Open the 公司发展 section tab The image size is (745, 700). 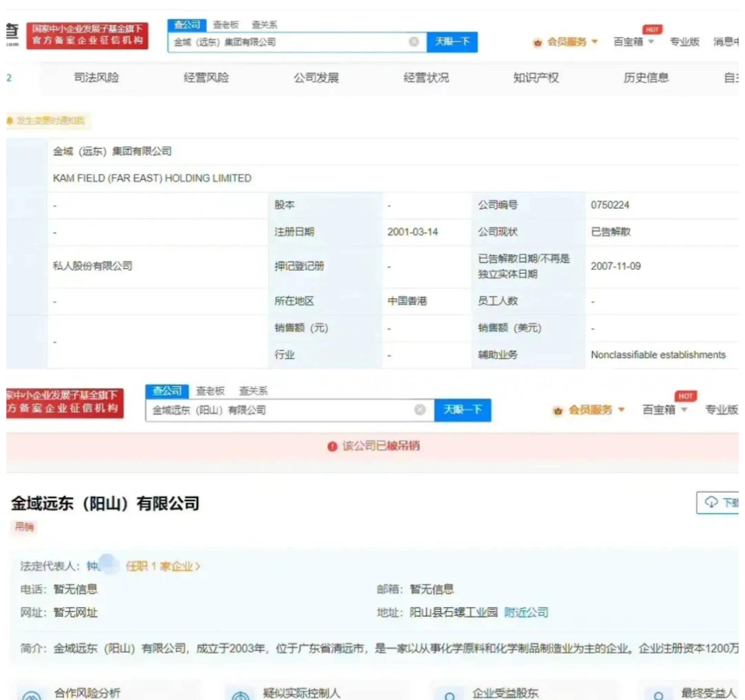point(316,78)
